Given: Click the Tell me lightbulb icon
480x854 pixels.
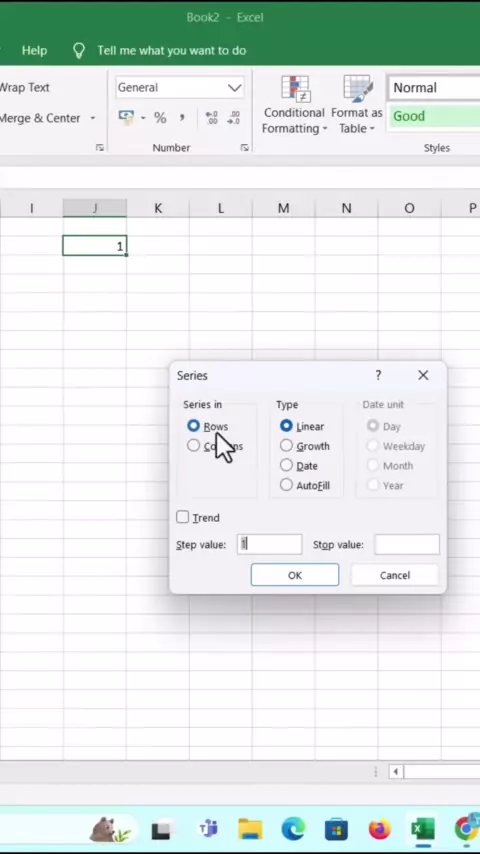Looking at the screenshot, I should 79,51.
